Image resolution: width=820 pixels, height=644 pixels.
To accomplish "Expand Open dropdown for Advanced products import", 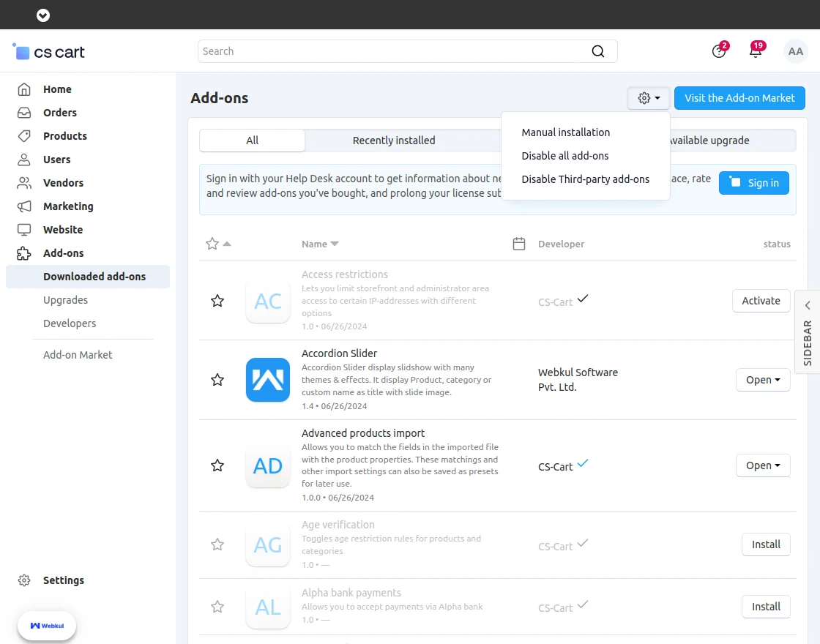I will tap(763, 465).
